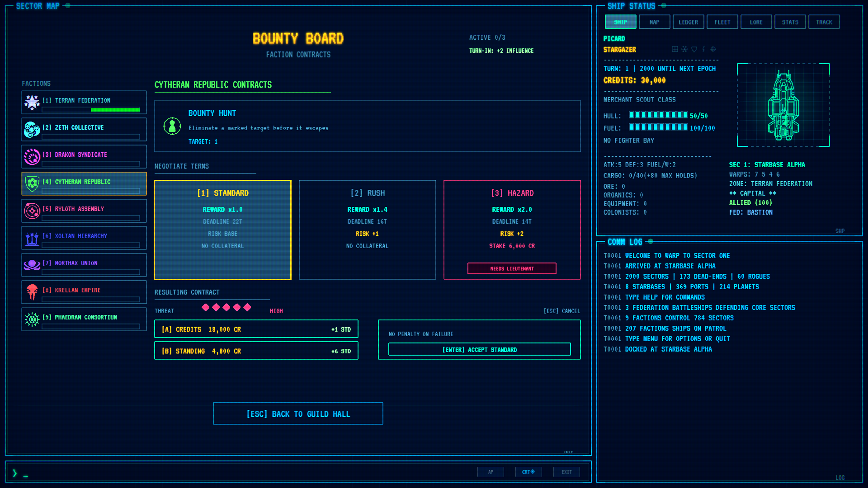Image resolution: width=868 pixels, height=488 pixels.
Task: Choose the Rush terms option card
Action: click(x=367, y=230)
